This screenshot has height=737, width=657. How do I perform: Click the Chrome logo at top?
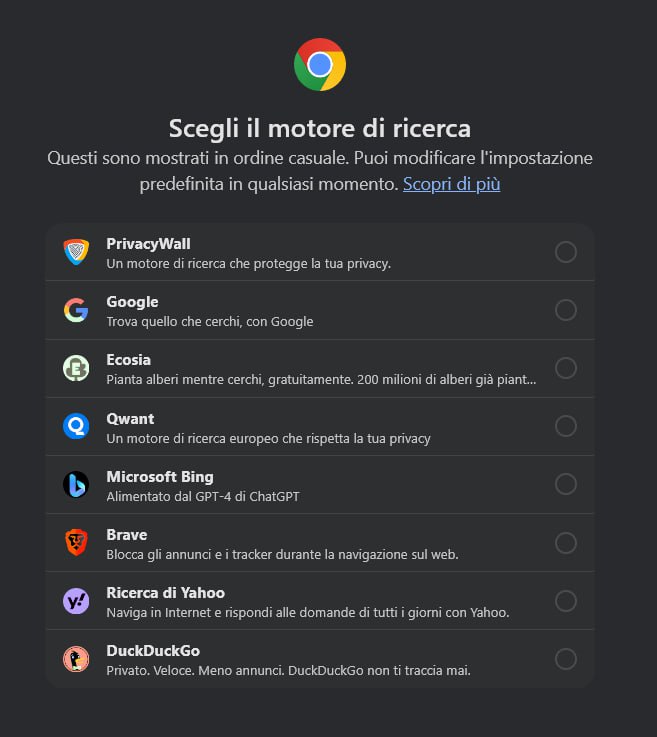[320, 64]
